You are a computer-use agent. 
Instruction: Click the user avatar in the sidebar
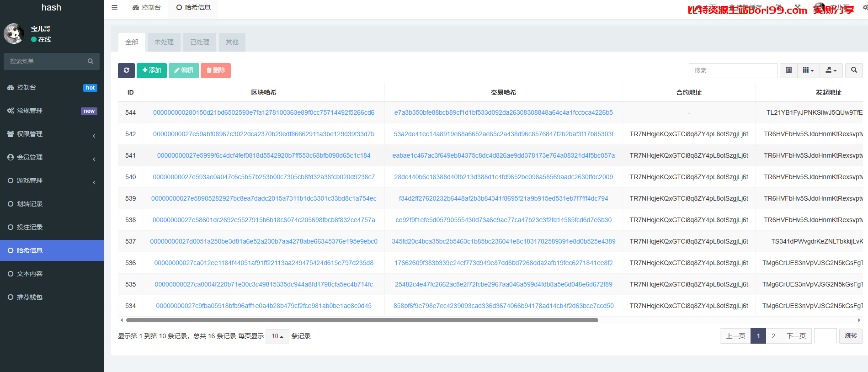(14, 34)
